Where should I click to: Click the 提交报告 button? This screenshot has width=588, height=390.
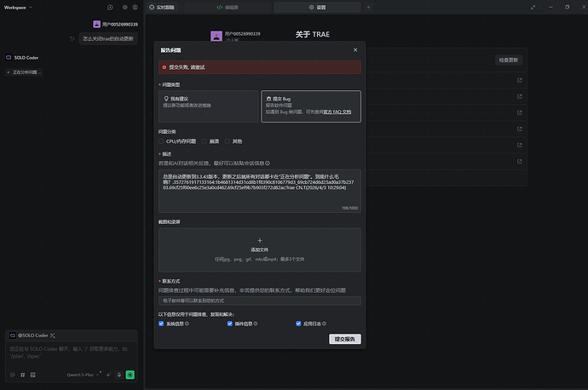click(344, 339)
